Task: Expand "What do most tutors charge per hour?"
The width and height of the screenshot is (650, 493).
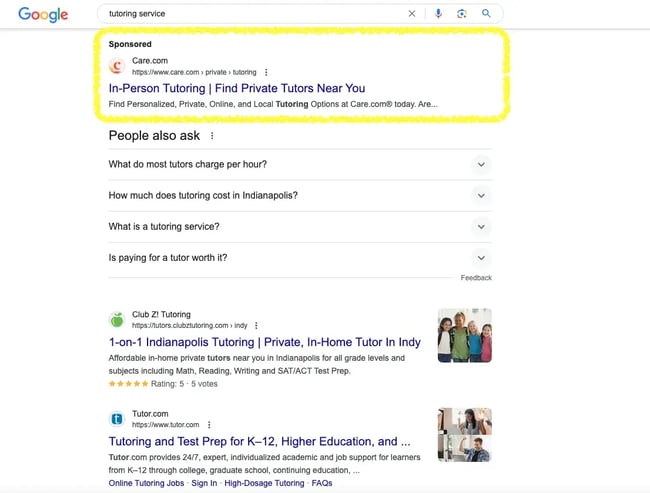Action: click(x=300, y=164)
